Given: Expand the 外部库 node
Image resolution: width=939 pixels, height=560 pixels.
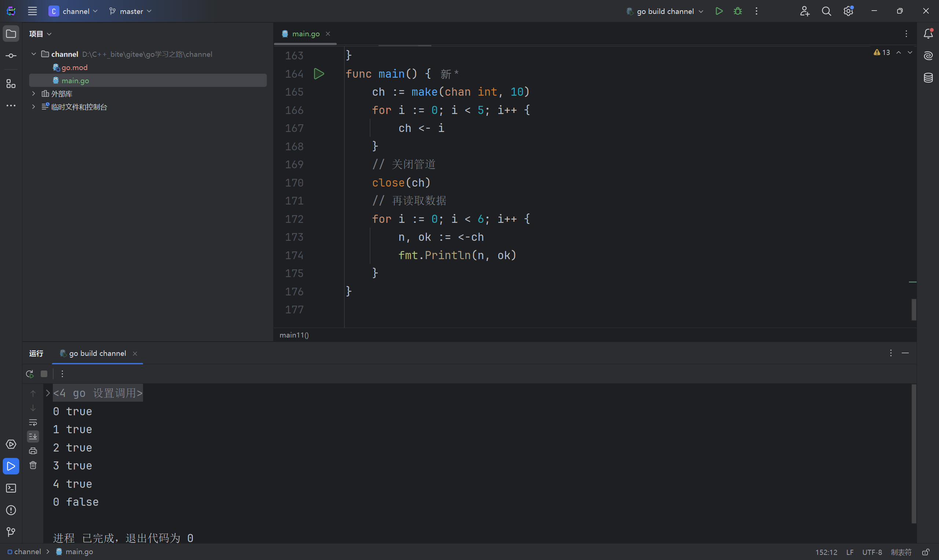Looking at the screenshot, I should [34, 93].
